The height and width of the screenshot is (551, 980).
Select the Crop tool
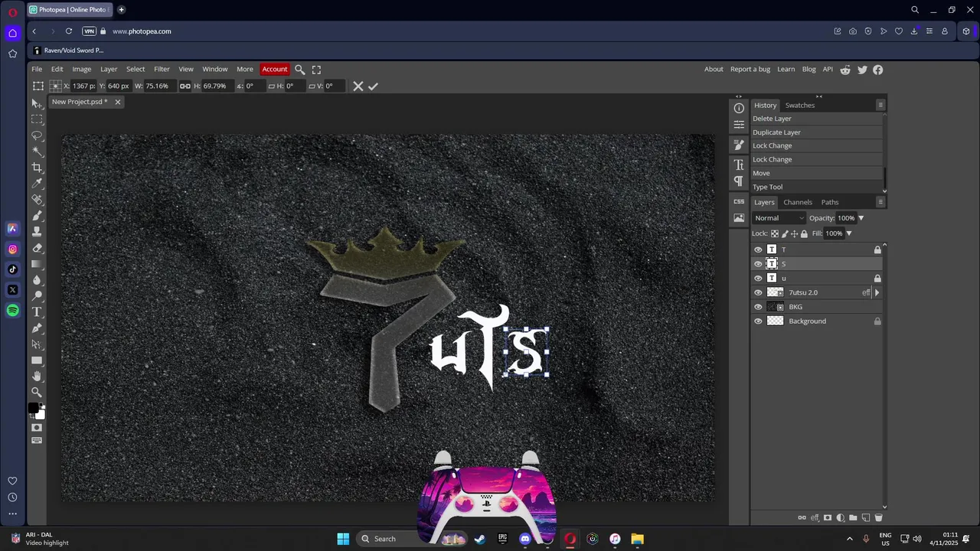(37, 168)
